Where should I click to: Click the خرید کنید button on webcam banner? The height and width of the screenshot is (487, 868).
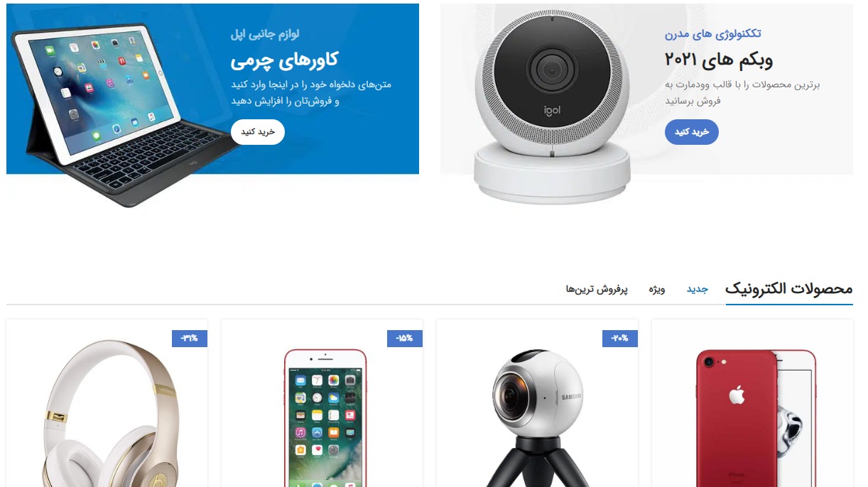tap(692, 132)
